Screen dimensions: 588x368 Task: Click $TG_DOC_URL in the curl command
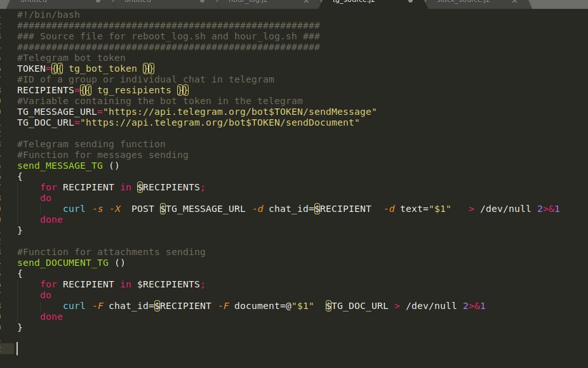pos(357,306)
